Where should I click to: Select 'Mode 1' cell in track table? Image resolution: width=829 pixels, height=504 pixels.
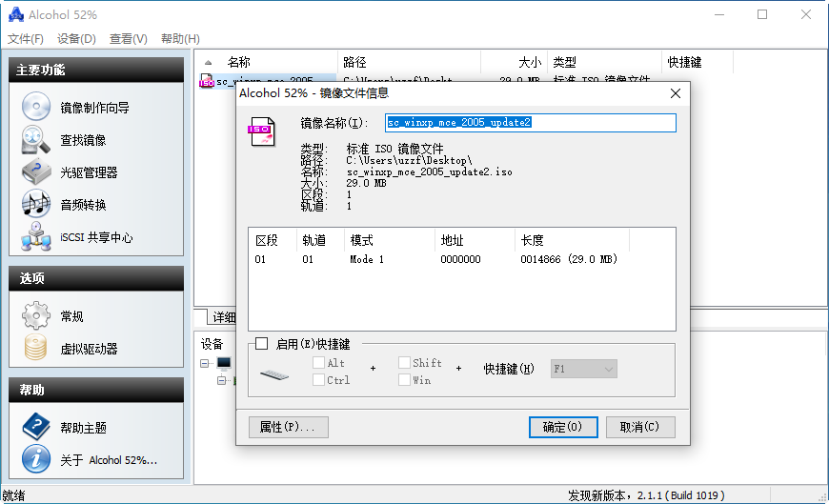tap(367, 259)
